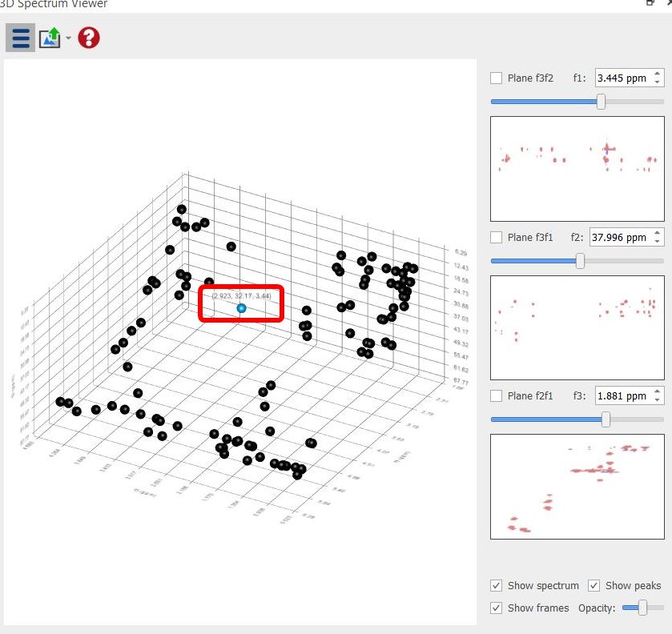Image resolution: width=672 pixels, height=634 pixels.
Task: Click the highlighted blue peak in 3D plot
Action: click(x=242, y=308)
